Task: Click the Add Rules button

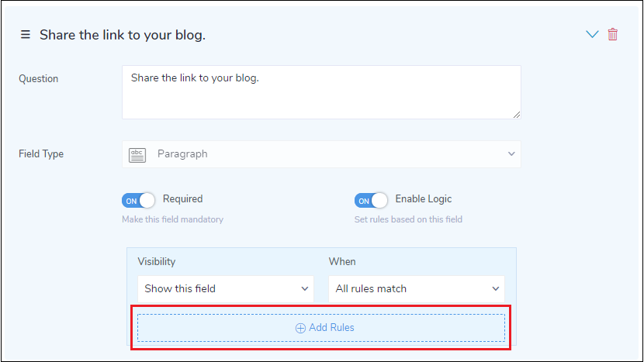Action: (x=321, y=328)
